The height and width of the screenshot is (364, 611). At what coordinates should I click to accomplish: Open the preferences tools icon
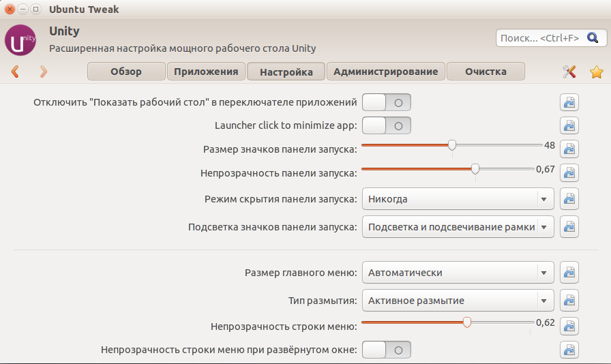click(569, 72)
